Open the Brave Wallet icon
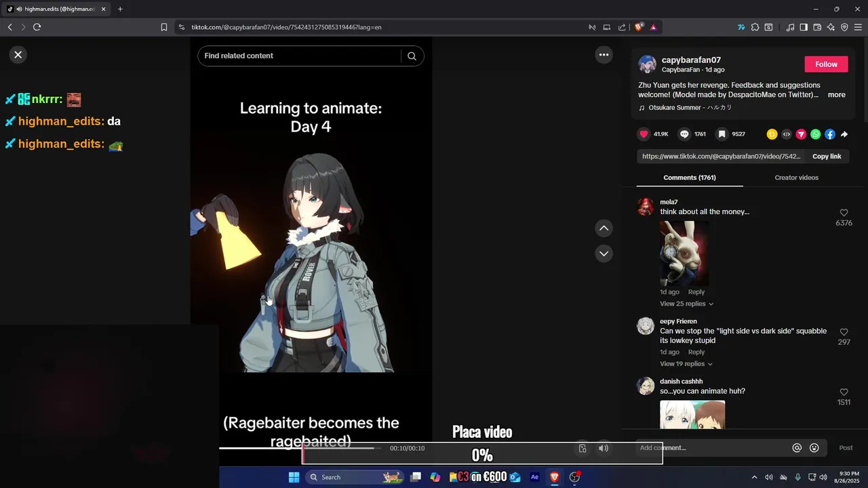This screenshot has width=868, height=488. (817, 27)
